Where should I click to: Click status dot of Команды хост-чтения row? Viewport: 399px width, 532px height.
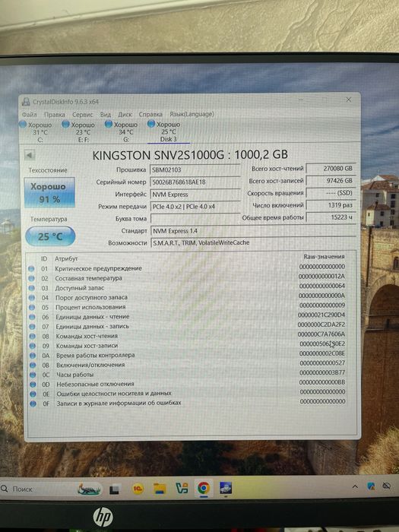pos(32,336)
